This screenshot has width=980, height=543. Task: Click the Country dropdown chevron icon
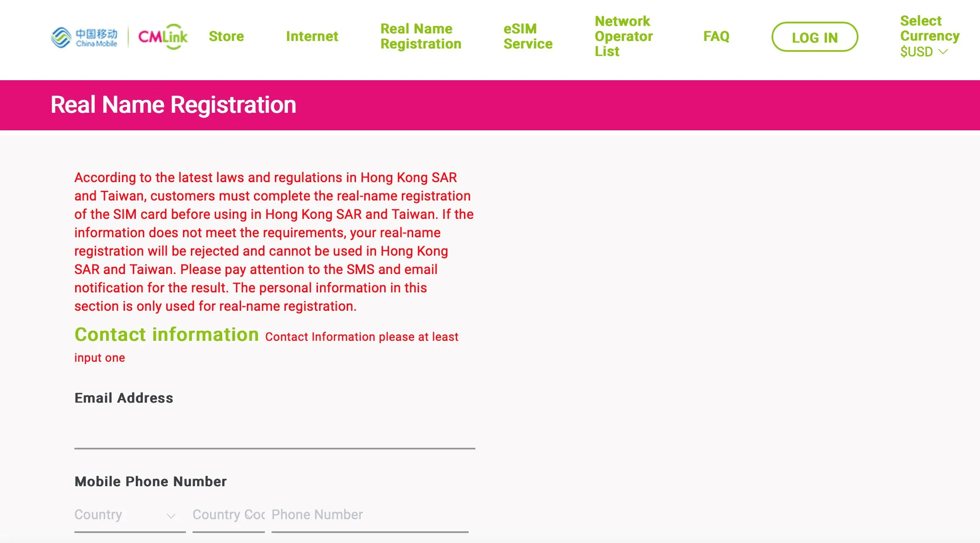171,516
